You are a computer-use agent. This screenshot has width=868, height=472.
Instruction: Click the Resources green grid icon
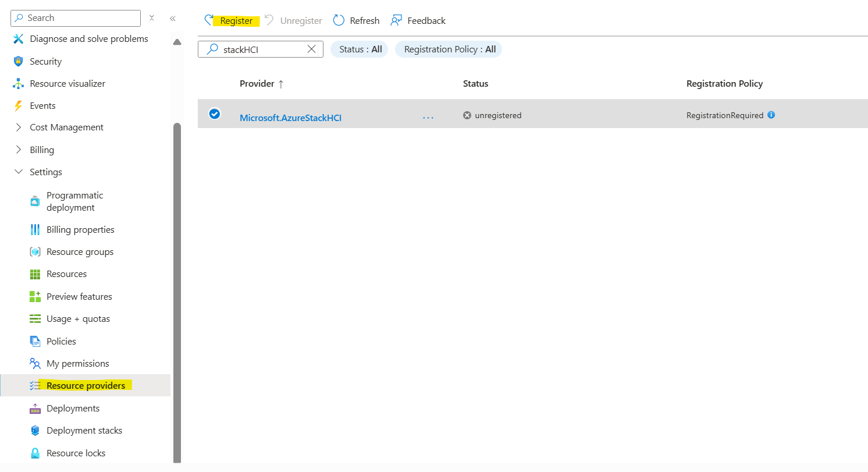click(35, 274)
